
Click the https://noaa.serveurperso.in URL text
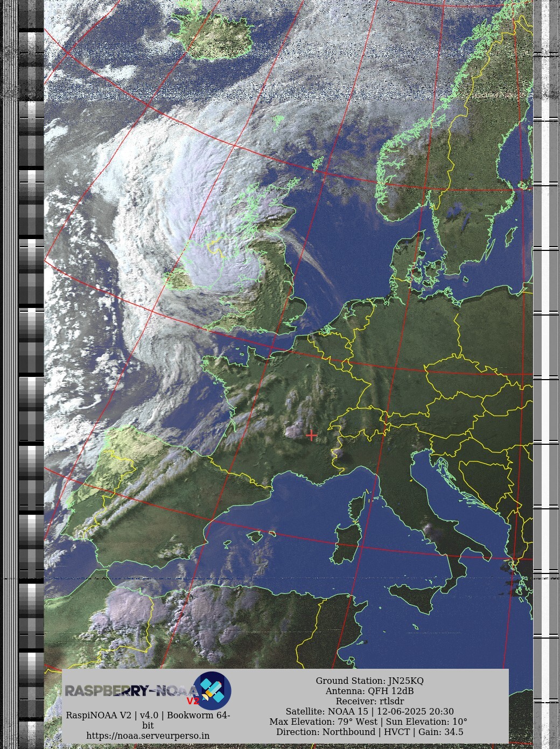coord(148,736)
